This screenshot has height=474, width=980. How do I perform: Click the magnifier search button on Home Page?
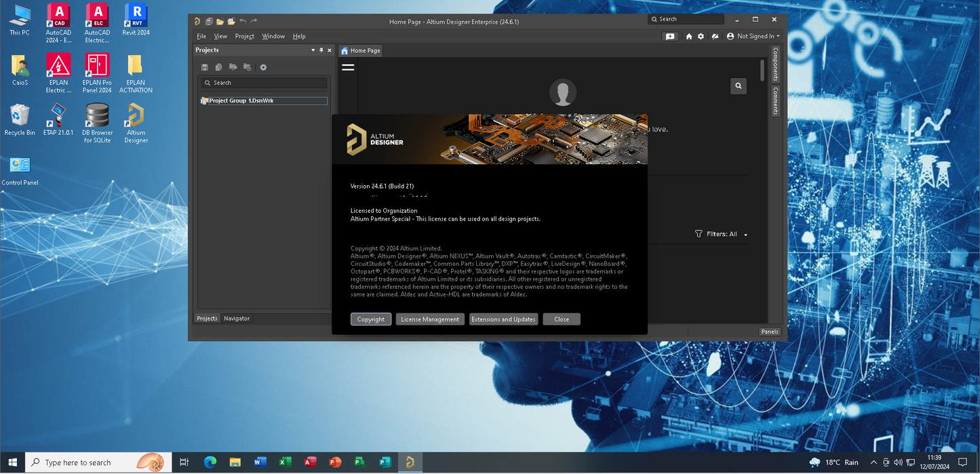(x=739, y=85)
